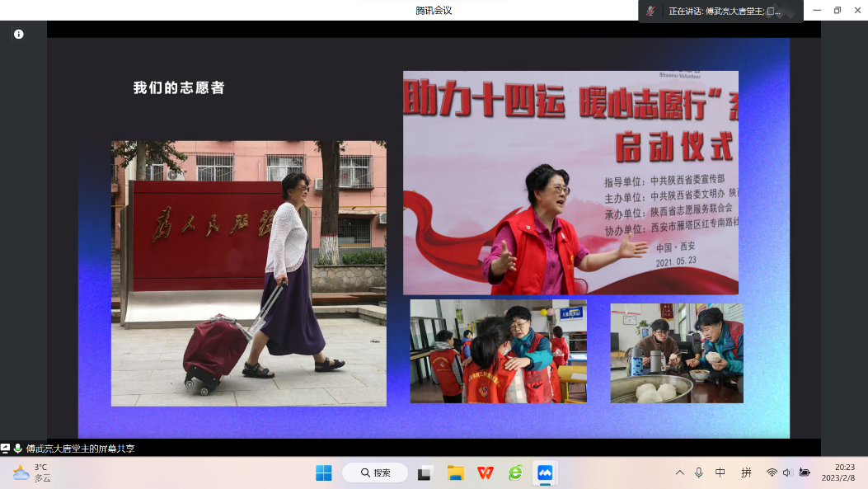This screenshot has width=868, height=489.
Task: Click the meeting info icon
Action: pyautogui.click(x=19, y=35)
